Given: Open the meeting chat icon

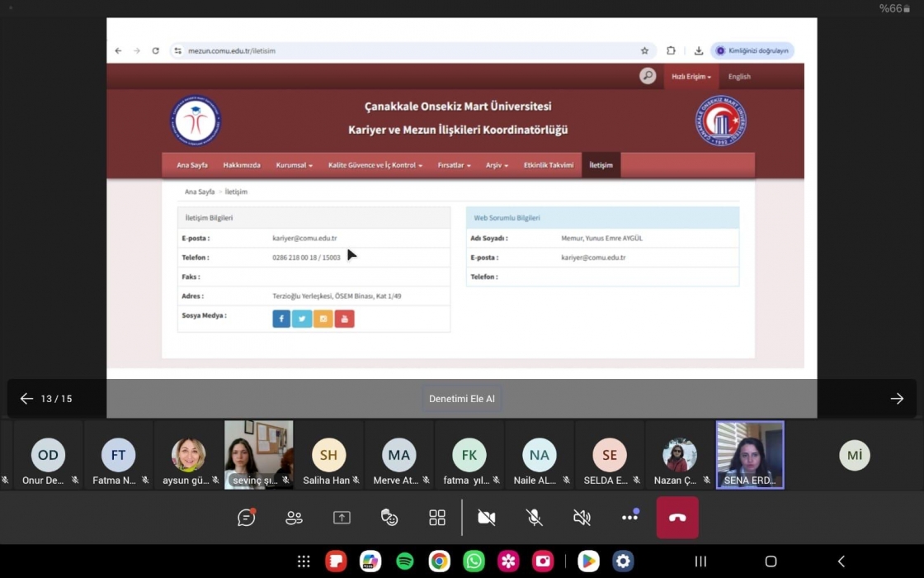Looking at the screenshot, I should click(247, 517).
